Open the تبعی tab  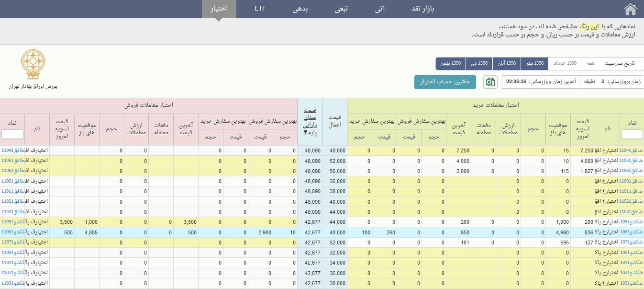tap(341, 9)
